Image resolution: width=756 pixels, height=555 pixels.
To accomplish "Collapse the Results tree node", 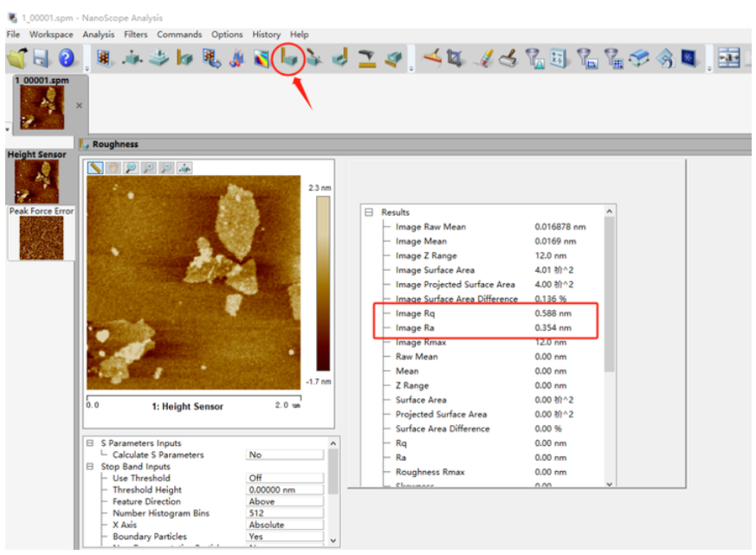I will [x=368, y=212].
